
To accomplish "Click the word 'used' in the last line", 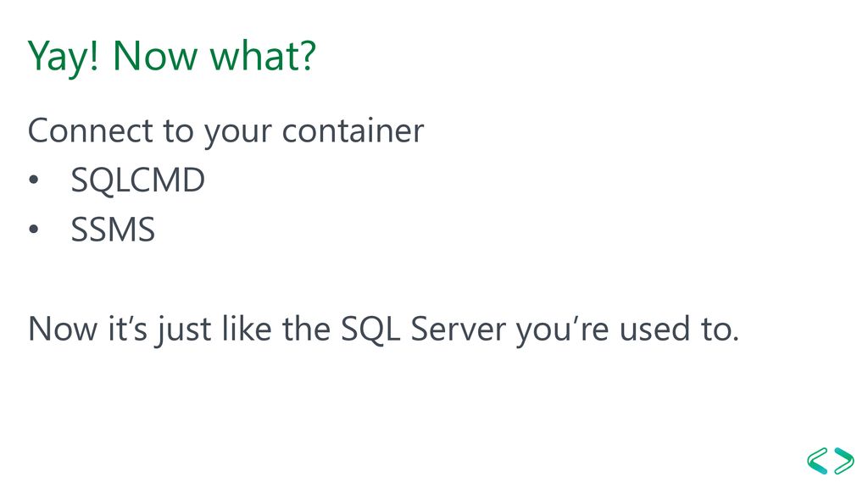I will [x=655, y=330].
